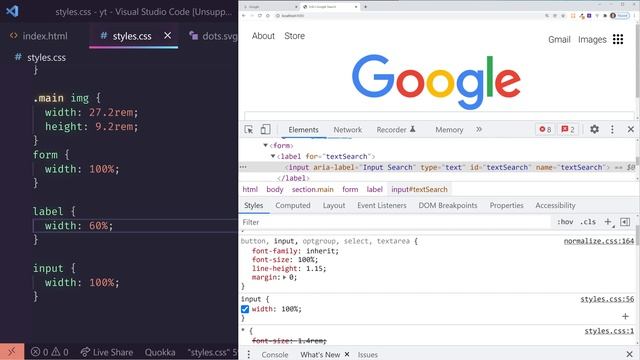Click the styles Filter input field
The image size is (640, 360).
(x=394, y=222)
